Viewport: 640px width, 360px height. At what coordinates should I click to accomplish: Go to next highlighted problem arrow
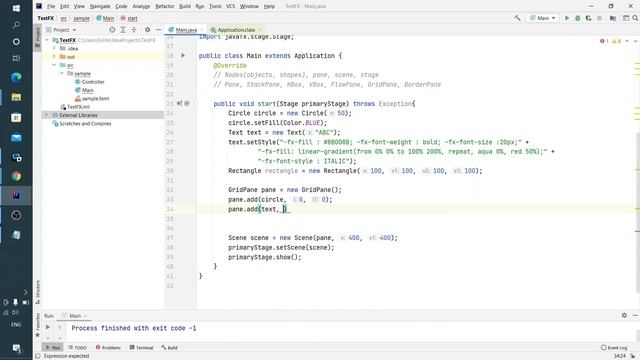point(635,41)
